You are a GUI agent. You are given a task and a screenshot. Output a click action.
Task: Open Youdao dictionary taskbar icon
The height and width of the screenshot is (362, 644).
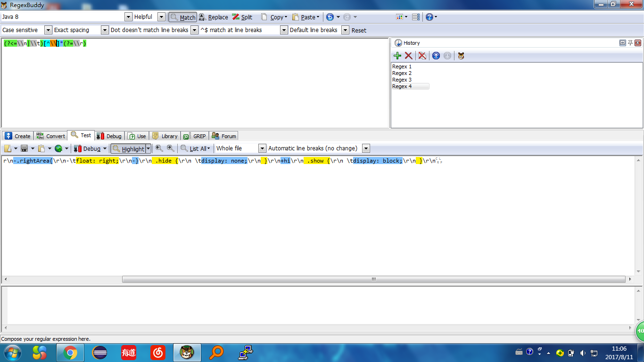click(x=129, y=352)
